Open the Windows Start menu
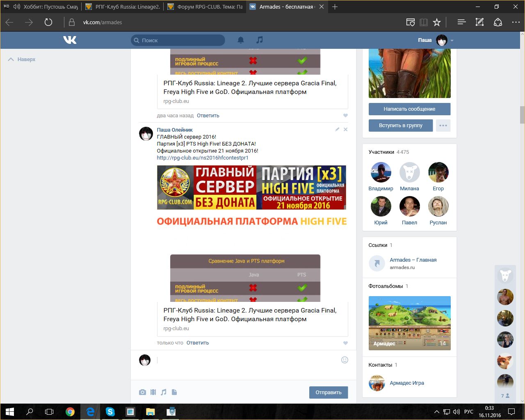The height and width of the screenshot is (420, 525). tap(10, 412)
